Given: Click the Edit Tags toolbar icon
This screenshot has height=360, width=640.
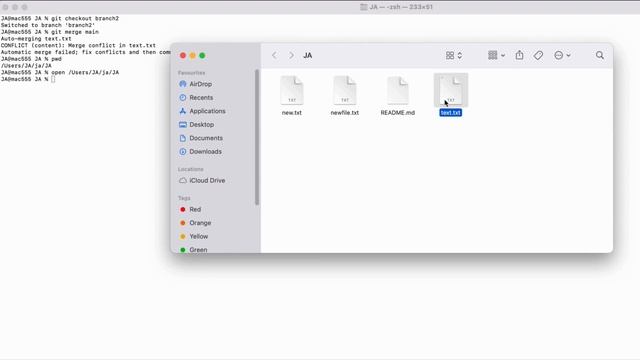Looking at the screenshot, I should 538,55.
